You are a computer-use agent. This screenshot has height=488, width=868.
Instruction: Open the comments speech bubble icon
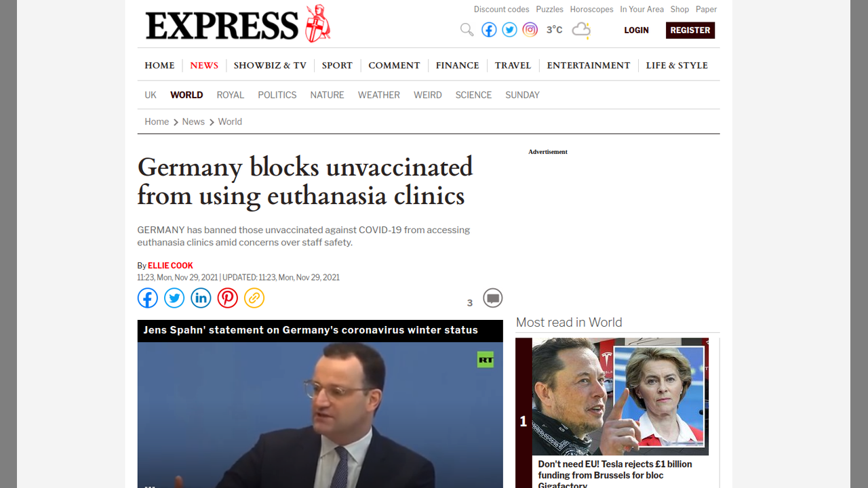click(493, 298)
